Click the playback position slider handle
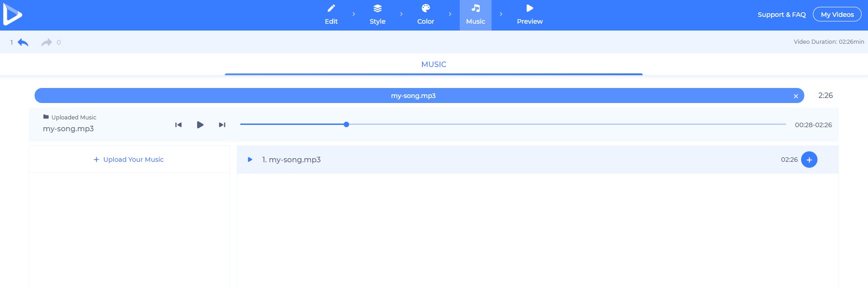Image resolution: width=868 pixels, height=289 pixels. 346,124
